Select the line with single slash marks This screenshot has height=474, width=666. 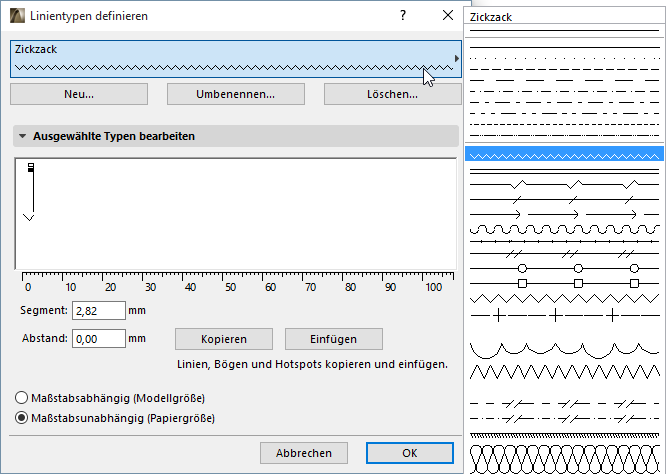click(x=564, y=199)
